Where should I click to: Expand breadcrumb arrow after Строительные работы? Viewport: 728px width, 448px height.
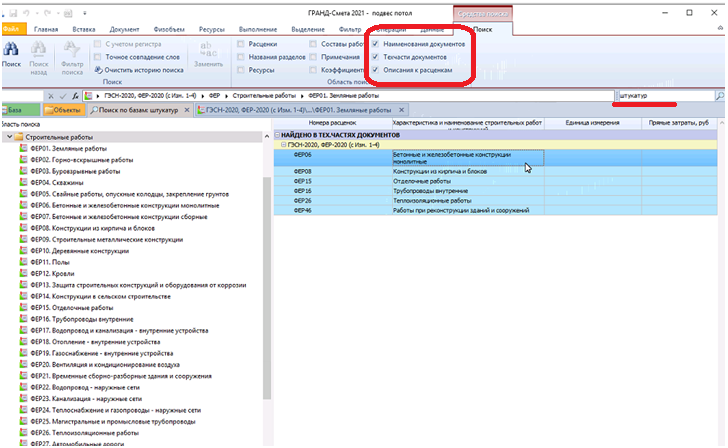click(x=302, y=96)
